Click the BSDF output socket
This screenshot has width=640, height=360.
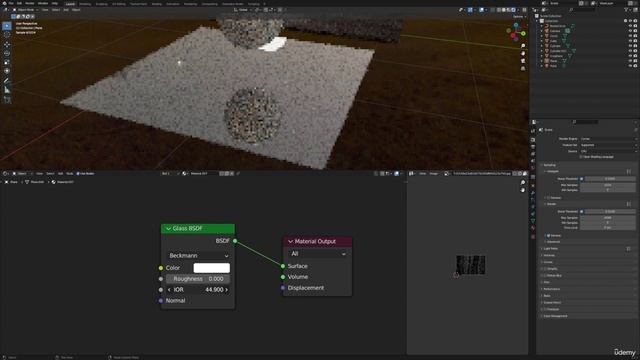pos(235,241)
